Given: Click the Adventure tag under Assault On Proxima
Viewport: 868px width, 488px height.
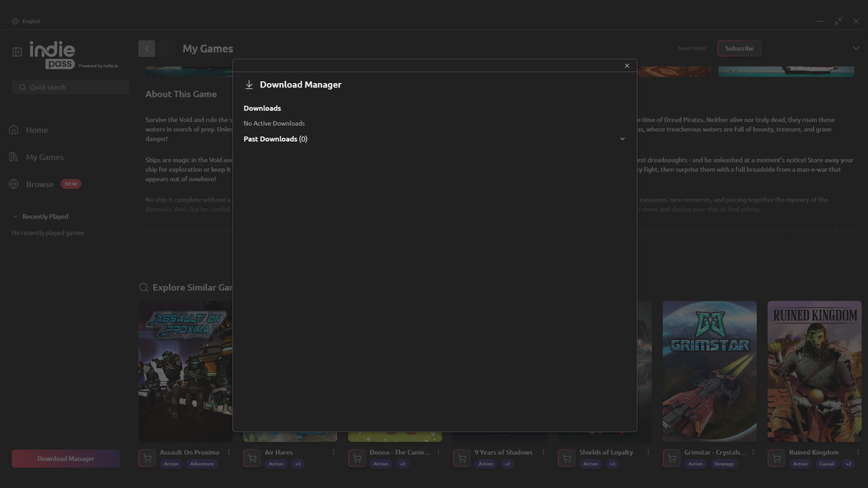Looking at the screenshot, I should coord(202,464).
